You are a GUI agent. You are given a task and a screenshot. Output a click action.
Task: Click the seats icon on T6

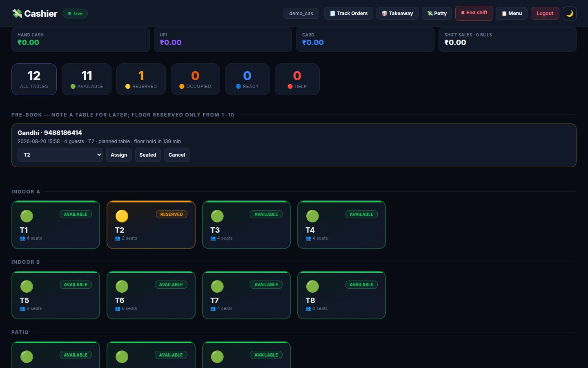point(118,309)
